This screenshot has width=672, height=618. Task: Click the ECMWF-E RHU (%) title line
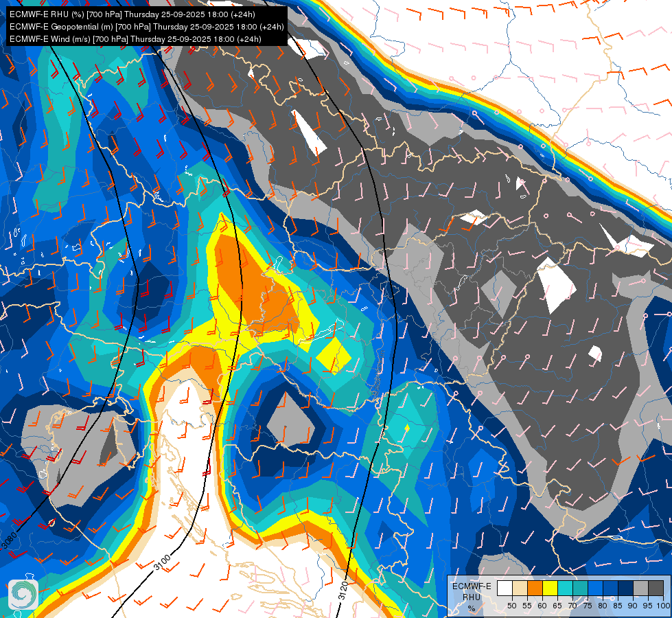(132, 14)
